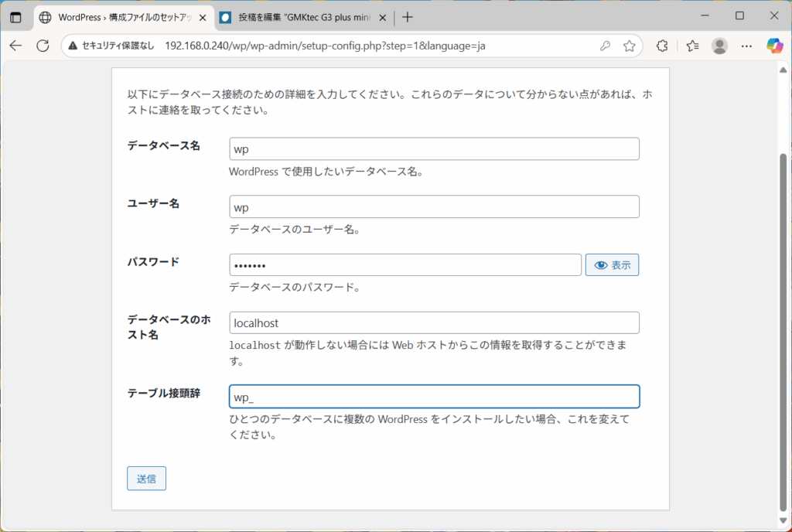Image resolution: width=792 pixels, height=532 pixels.
Task: Reload the page with refresh icon
Action: click(x=43, y=46)
